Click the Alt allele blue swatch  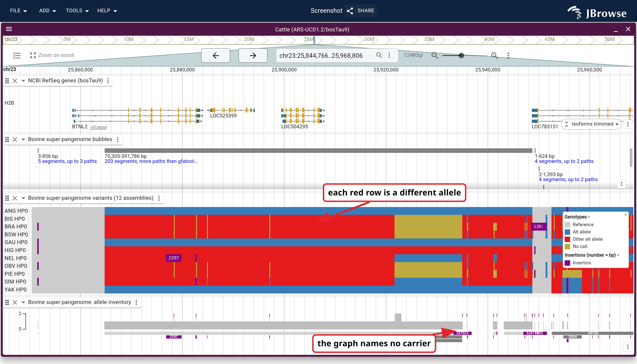pos(568,232)
